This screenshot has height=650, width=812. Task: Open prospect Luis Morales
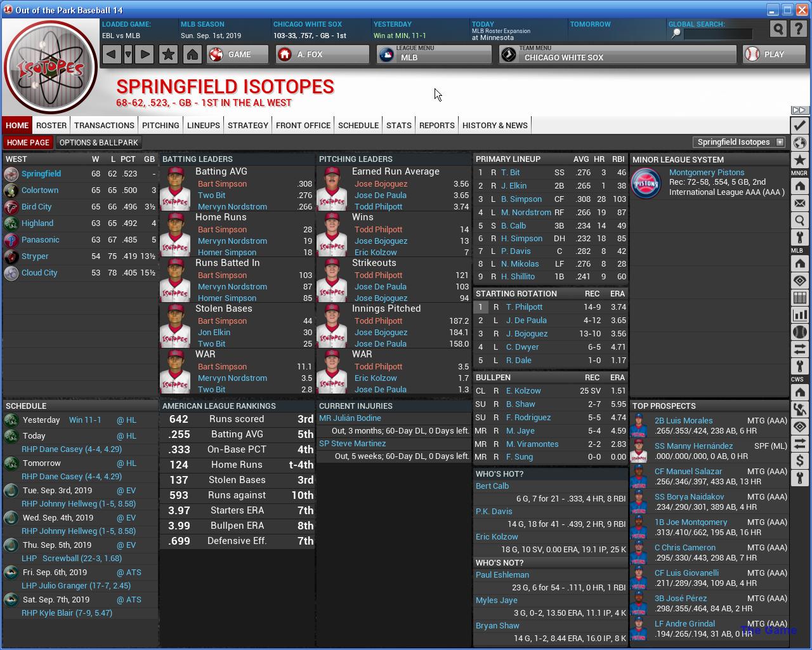pyautogui.click(x=683, y=420)
